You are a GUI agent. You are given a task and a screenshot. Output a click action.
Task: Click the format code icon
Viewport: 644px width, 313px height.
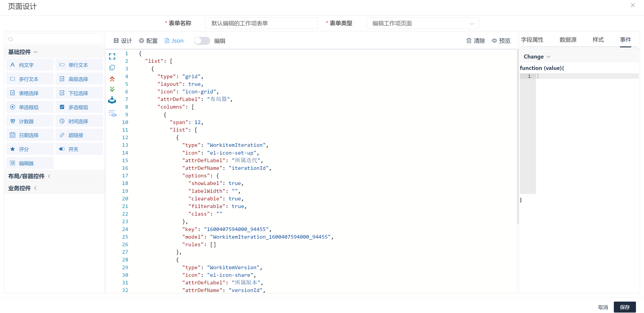click(x=112, y=113)
